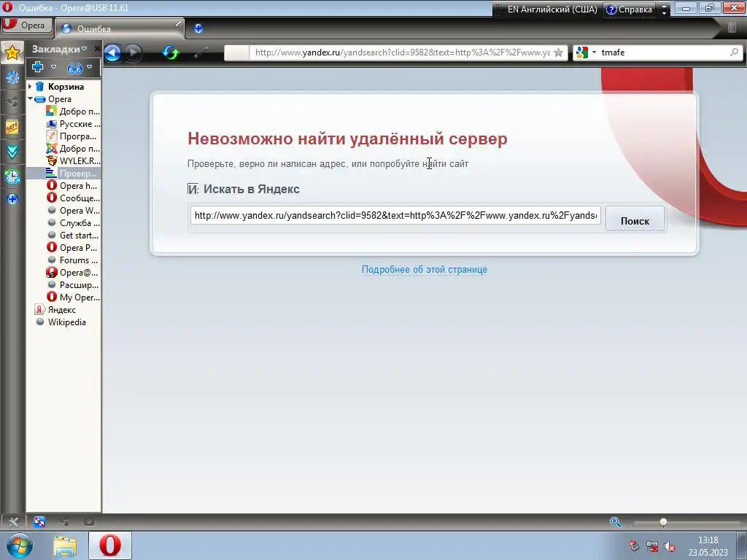
Task: Open the Яндекс bookmark
Action: tap(61, 309)
